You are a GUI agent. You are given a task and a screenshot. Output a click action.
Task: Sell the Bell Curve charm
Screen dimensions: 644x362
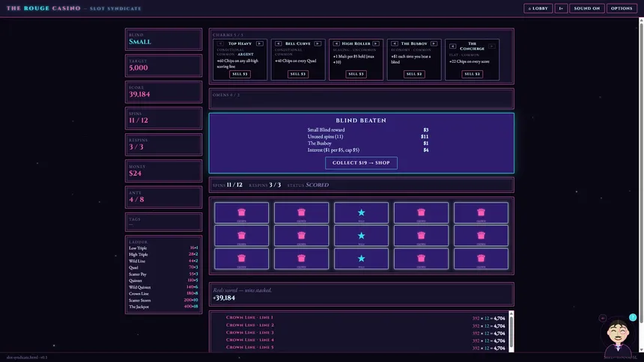pos(298,74)
